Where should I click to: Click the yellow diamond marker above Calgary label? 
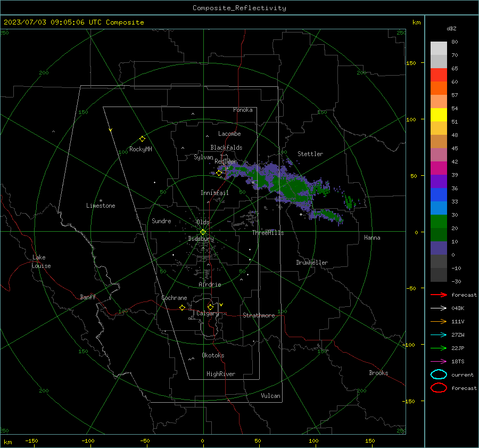[x=210, y=307]
